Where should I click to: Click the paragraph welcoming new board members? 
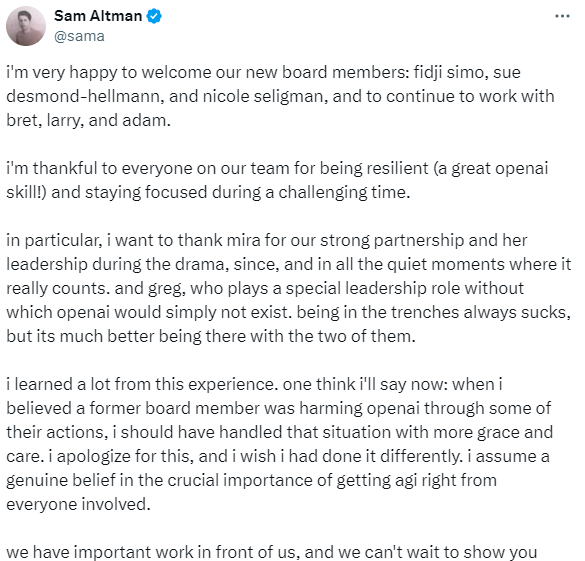point(280,96)
